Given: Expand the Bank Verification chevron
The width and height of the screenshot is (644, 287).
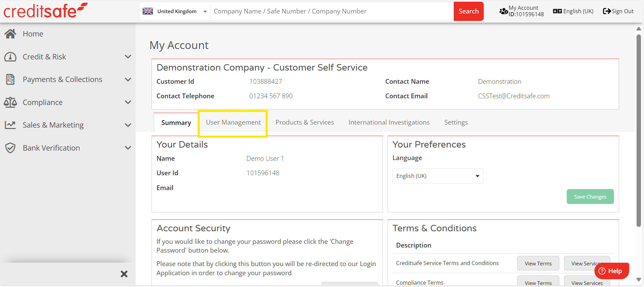Looking at the screenshot, I should [128, 148].
